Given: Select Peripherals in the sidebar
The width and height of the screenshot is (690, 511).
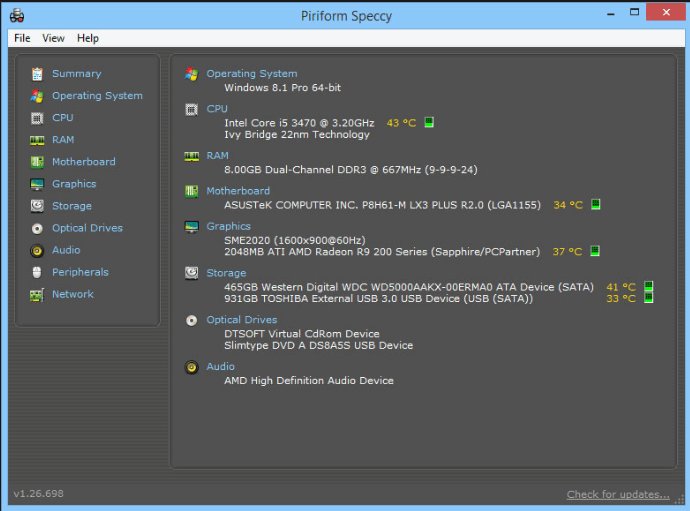Looking at the screenshot, I should [80, 272].
